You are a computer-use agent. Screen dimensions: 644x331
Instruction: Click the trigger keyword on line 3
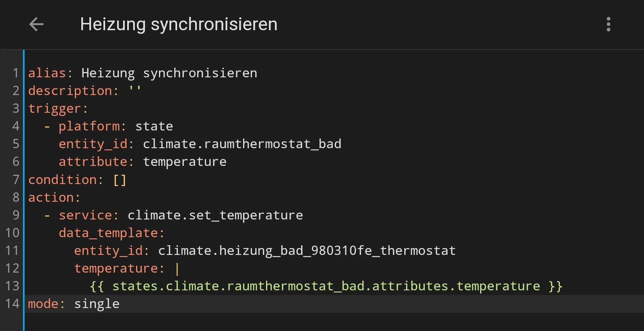[x=56, y=108]
